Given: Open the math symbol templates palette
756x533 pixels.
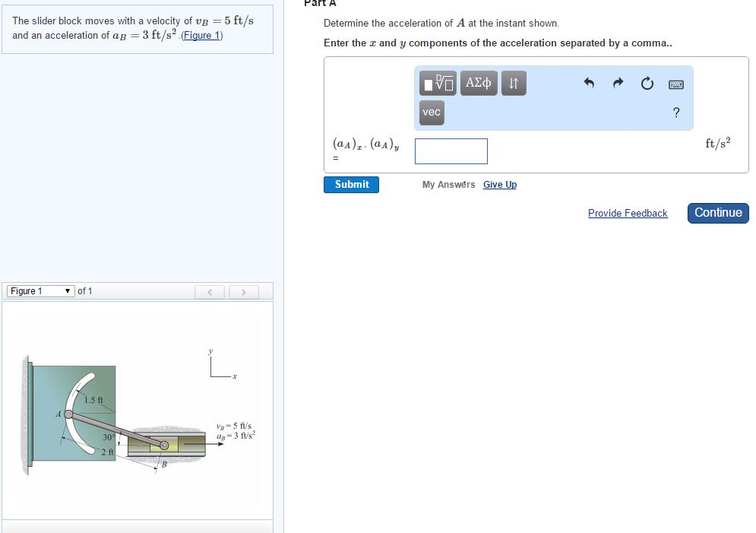Looking at the screenshot, I should (x=437, y=84).
